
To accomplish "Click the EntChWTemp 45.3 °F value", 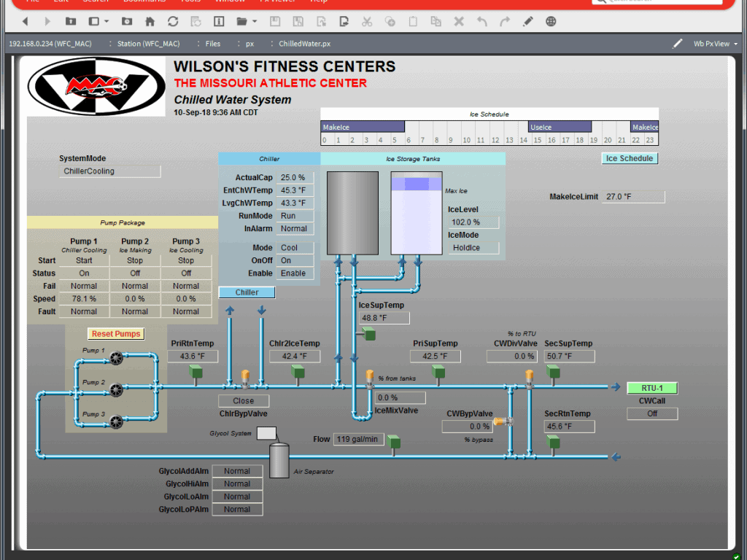I will point(295,190).
